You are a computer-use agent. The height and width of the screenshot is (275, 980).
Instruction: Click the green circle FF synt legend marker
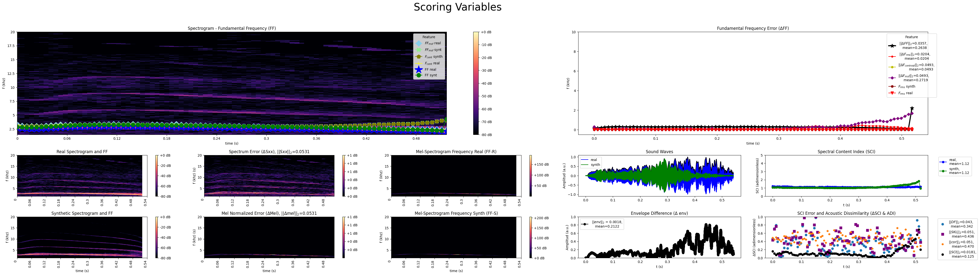point(418,75)
